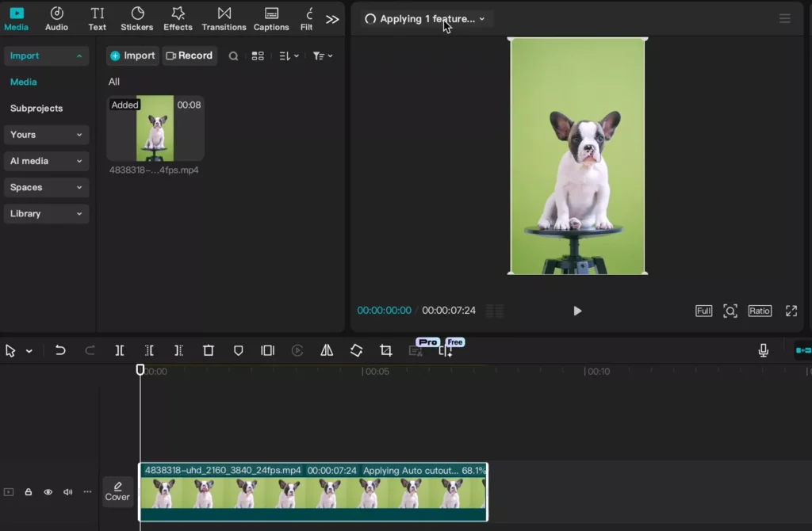Select Media in the sidebar
812x531 pixels.
pyautogui.click(x=23, y=82)
